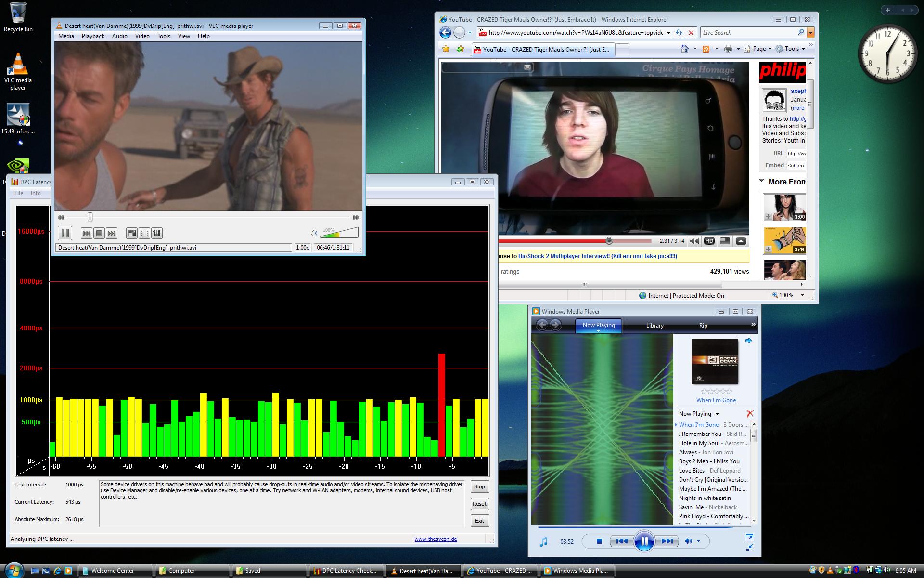924x578 pixels.
Task: Pause playback in Windows Media Player
Action: tap(644, 541)
